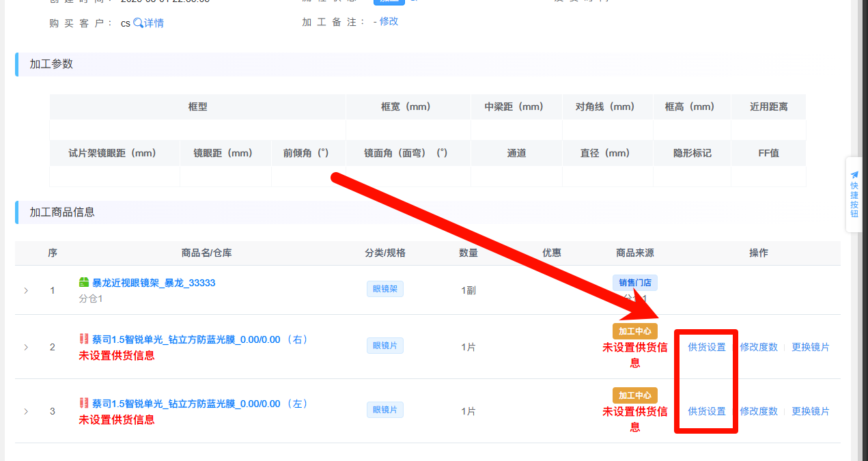
Task: Click the 销售门店 source badge
Action: point(634,283)
